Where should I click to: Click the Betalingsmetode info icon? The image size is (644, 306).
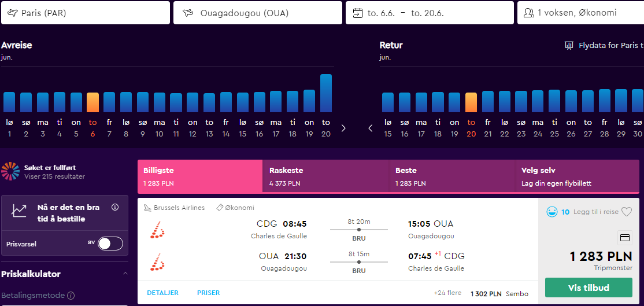71,296
